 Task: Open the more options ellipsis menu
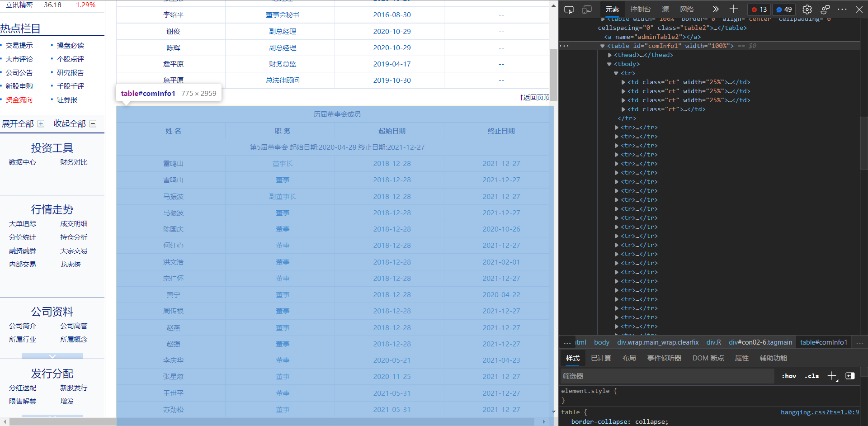[x=842, y=9]
